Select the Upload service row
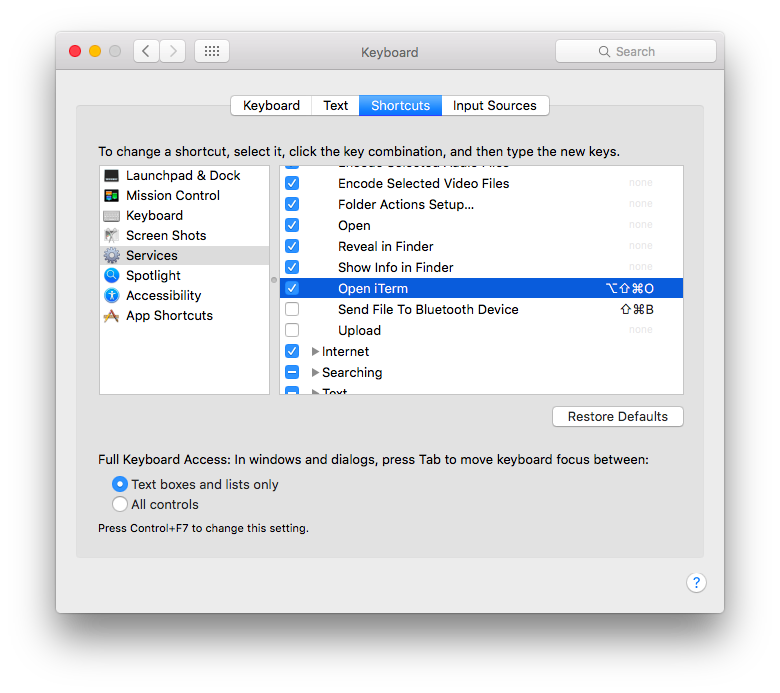This screenshot has height=693, width=780. coord(482,330)
